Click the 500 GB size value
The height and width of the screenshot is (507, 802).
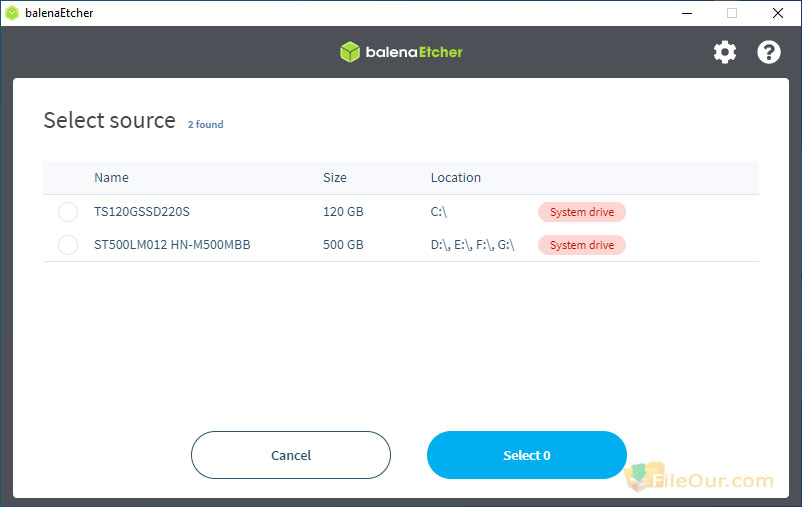[343, 245]
